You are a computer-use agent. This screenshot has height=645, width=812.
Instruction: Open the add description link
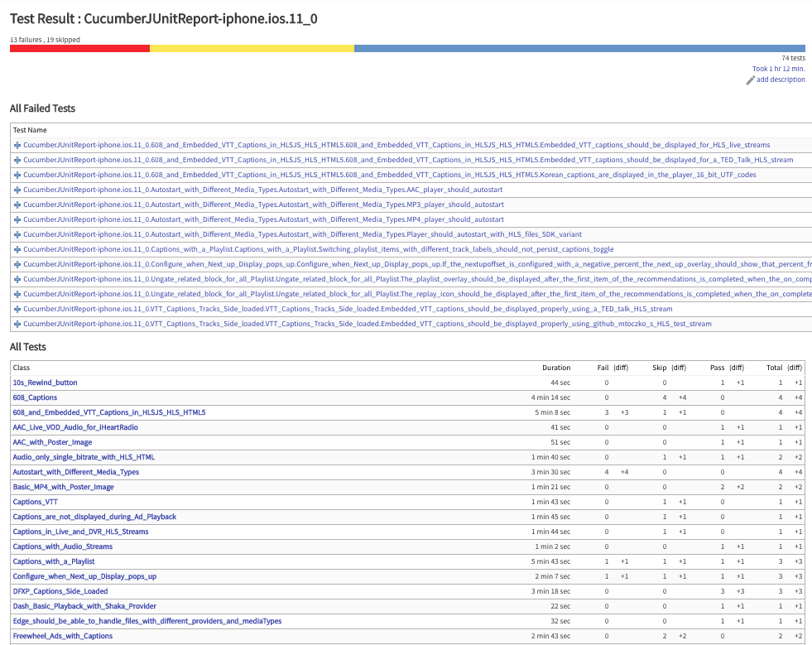pos(781,79)
